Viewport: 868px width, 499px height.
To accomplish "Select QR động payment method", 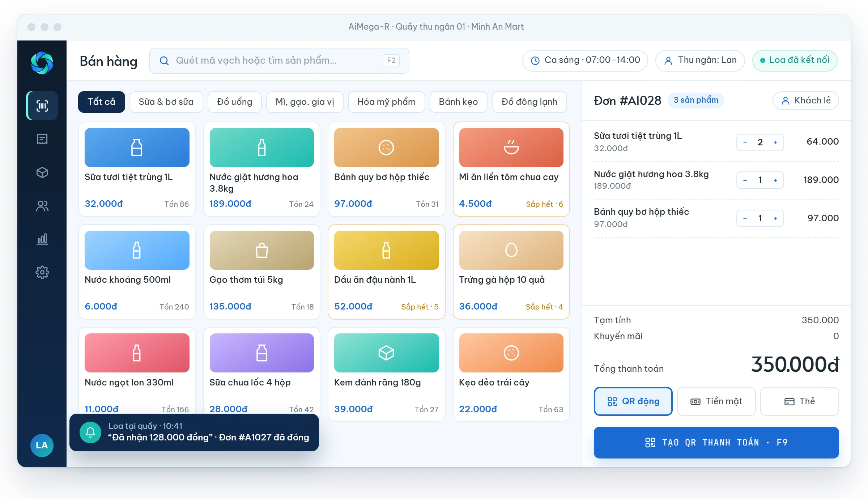I will [x=633, y=401].
